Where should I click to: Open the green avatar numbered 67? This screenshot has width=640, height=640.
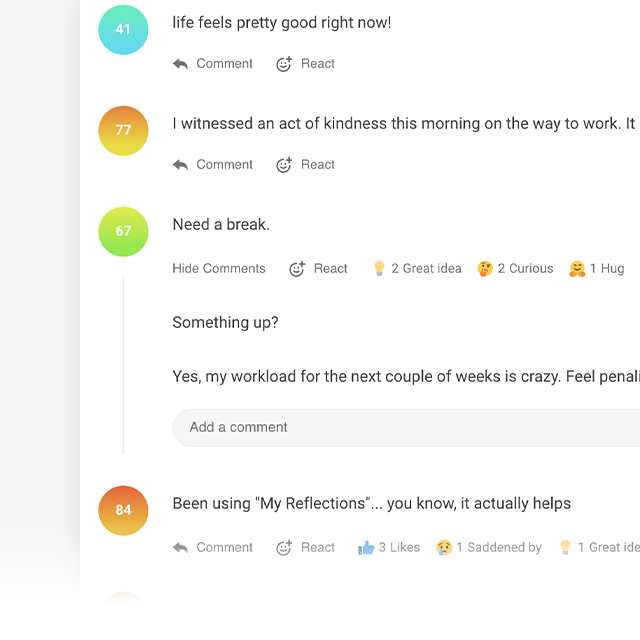pyautogui.click(x=123, y=231)
